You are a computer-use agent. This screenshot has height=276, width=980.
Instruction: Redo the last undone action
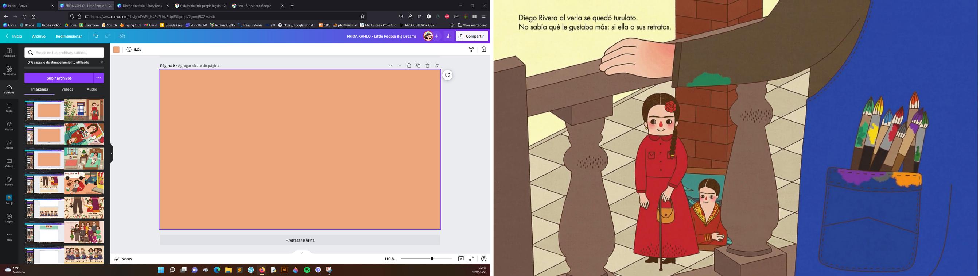(108, 36)
